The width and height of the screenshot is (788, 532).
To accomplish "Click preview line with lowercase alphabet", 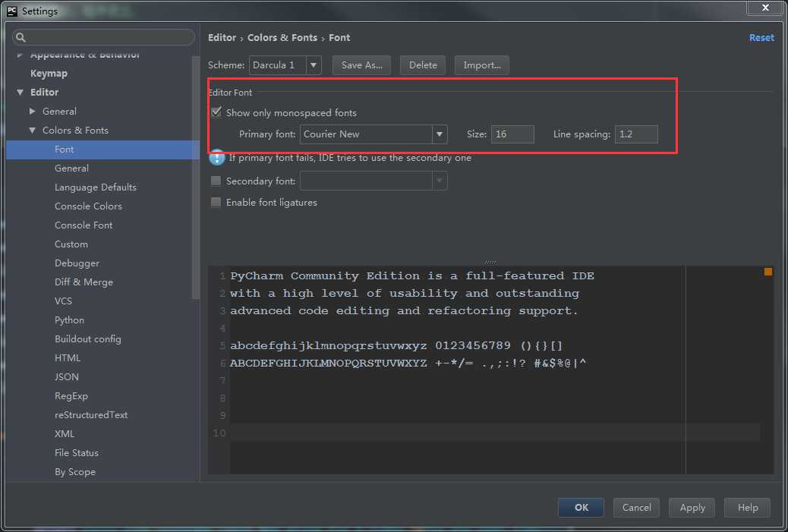I will click(x=396, y=345).
